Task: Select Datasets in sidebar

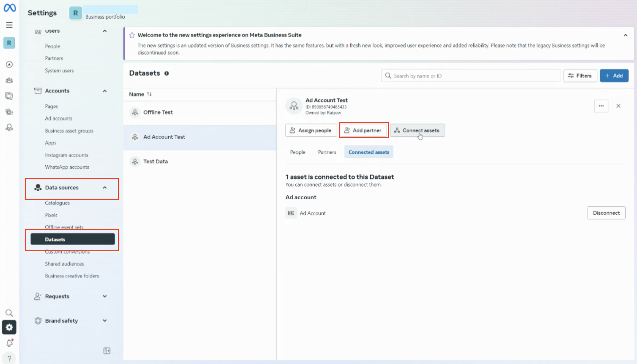Action: (x=73, y=239)
